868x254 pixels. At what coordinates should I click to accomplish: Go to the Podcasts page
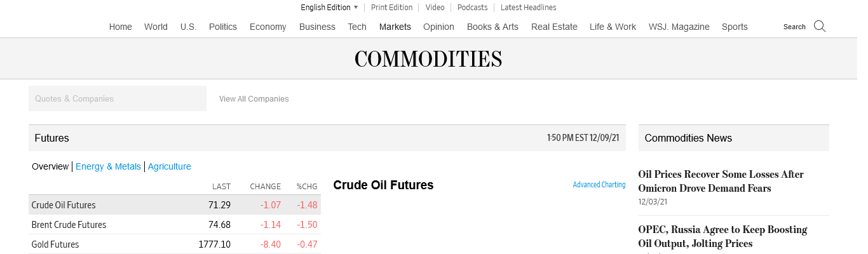coord(472,8)
